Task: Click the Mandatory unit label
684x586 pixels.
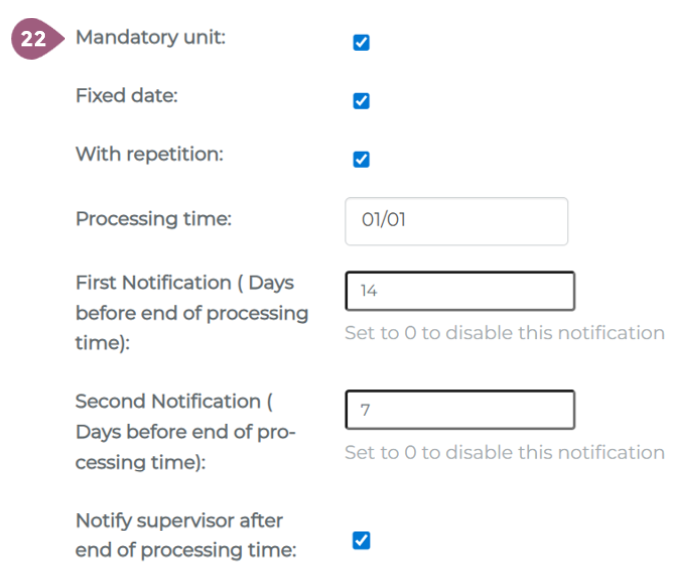Action: point(150,38)
